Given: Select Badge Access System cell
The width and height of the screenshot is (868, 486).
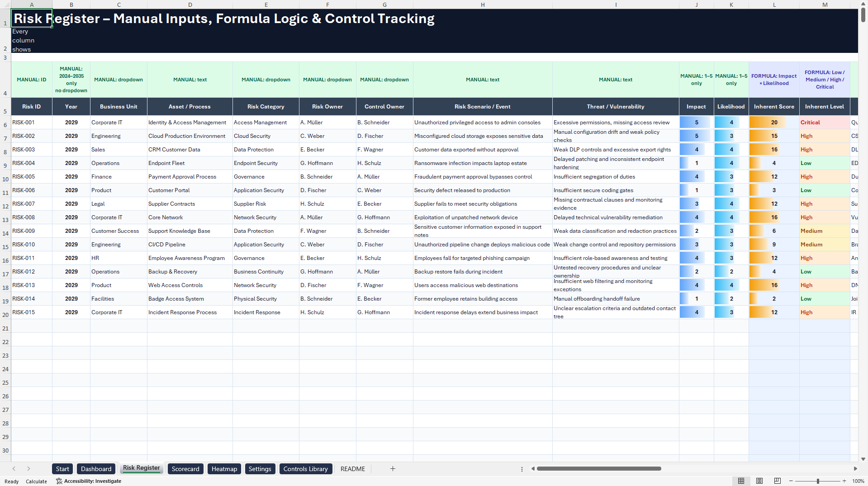Looking at the screenshot, I should click(190, 299).
